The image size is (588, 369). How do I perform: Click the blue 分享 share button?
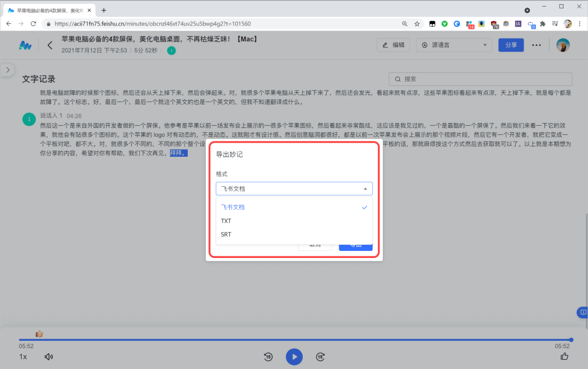click(x=511, y=45)
